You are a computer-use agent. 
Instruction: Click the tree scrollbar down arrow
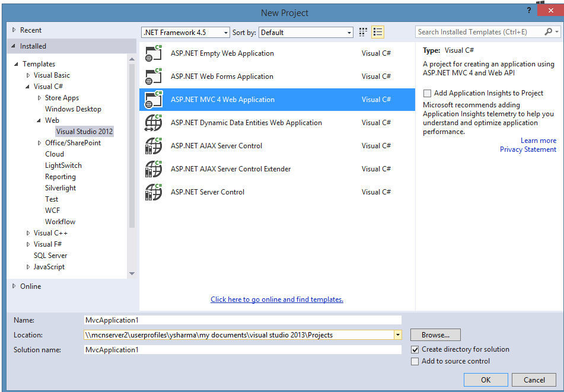pos(132,273)
